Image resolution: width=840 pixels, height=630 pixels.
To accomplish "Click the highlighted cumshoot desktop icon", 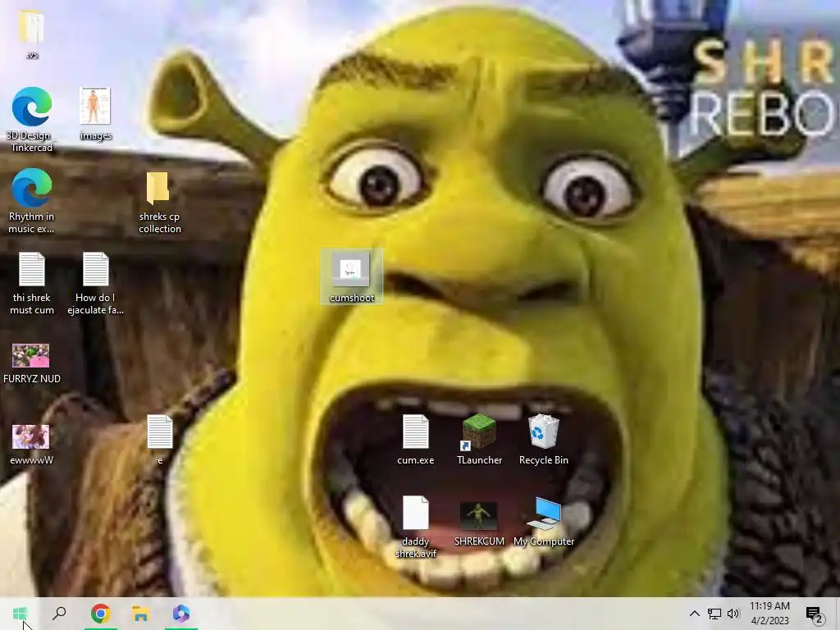I will pyautogui.click(x=351, y=276).
